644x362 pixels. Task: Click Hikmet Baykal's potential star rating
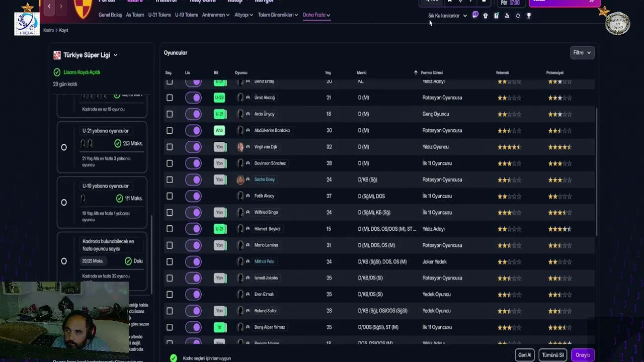[x=560, y=229]
